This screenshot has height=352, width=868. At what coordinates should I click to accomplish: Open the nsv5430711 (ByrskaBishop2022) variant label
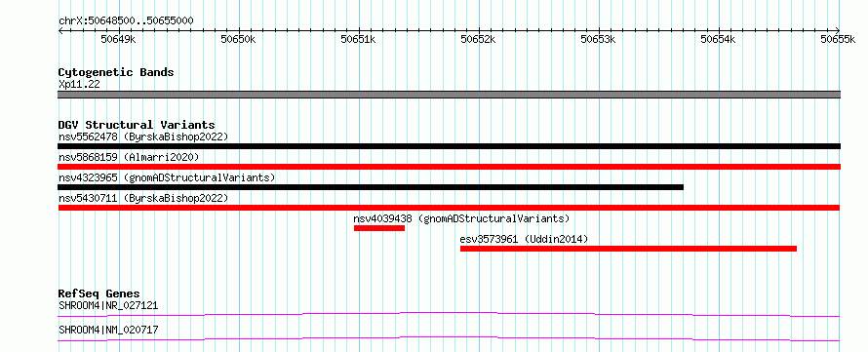click(143, 198)
